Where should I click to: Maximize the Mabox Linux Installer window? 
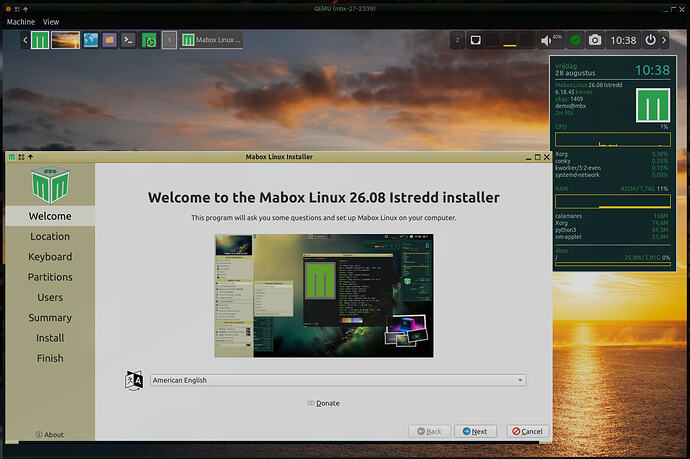pos(537,157)
